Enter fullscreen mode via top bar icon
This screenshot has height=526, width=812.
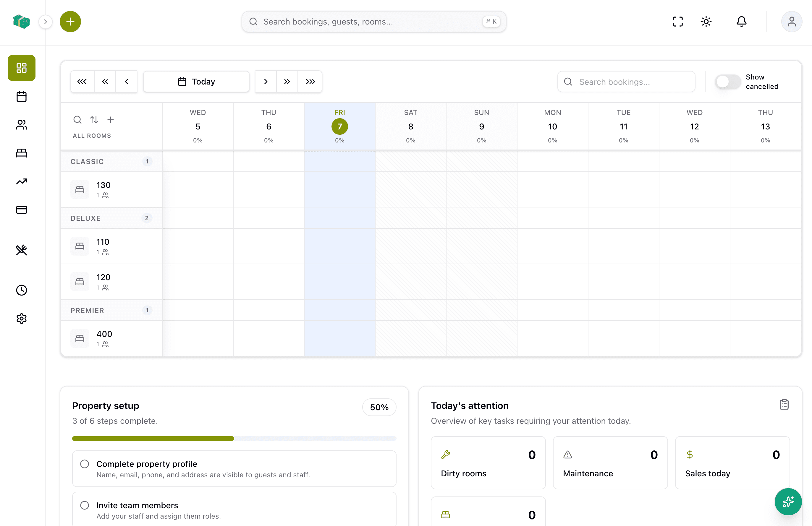(677, 22)
